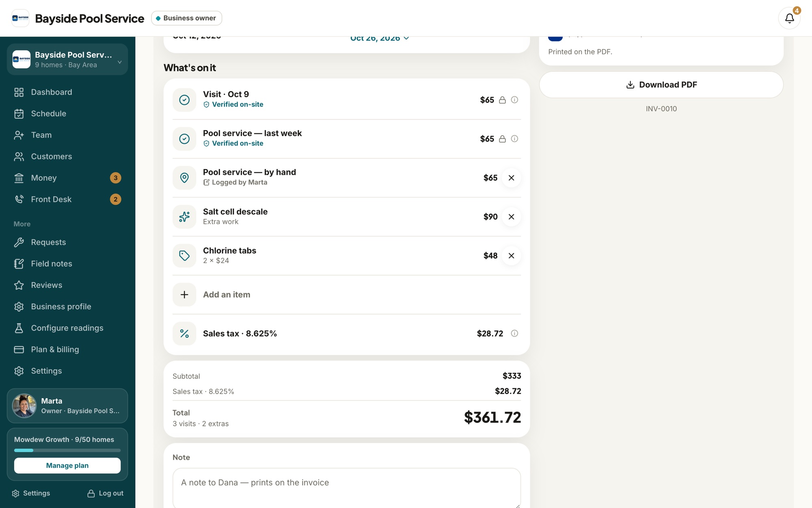Click the Business owner role badge
The height and width of the screenshot is (508, 812).
coord(187,18)
